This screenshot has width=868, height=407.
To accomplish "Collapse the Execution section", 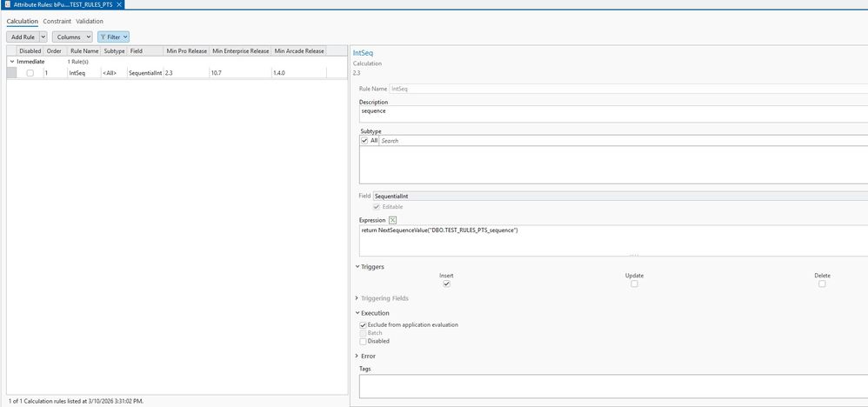I will click(x=357, y=313).
